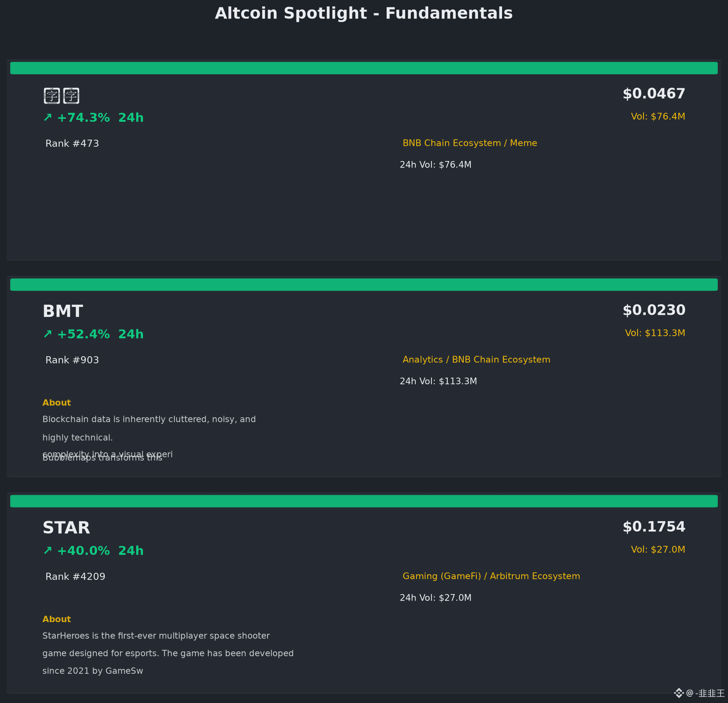Click the first unreadable glyph box icon
The width and height of the screenshot is (728, 703).
pos(52,96)
